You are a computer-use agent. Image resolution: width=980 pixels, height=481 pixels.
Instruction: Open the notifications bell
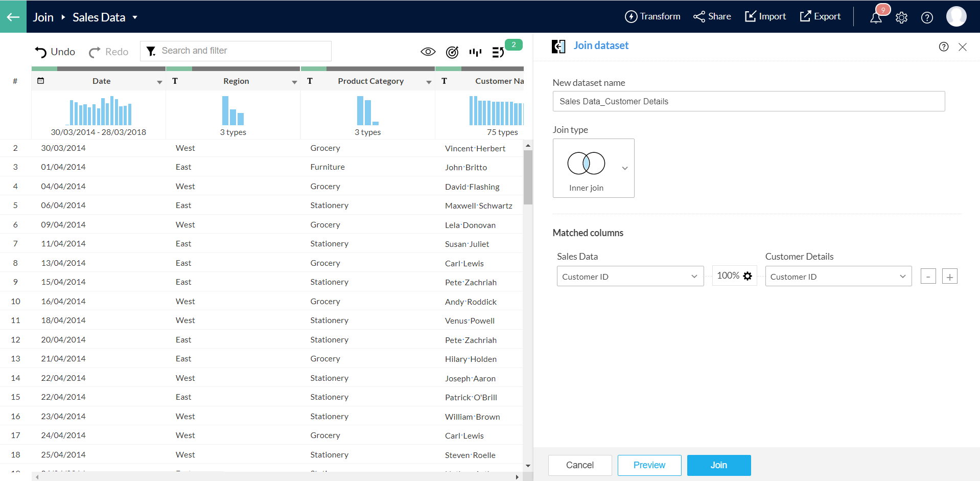[x=876, y=17]
